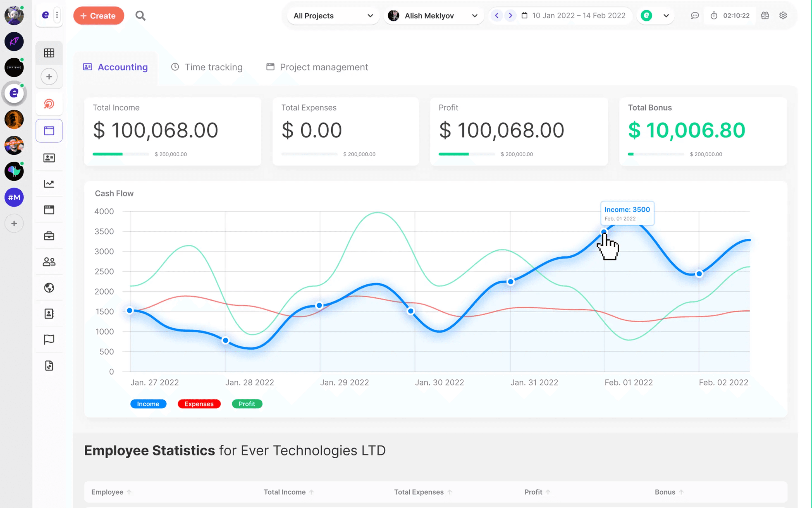Switch to the Project management tab
This screenshot has height=508, width=812.
pyautogui.click(x=323, y=67)
